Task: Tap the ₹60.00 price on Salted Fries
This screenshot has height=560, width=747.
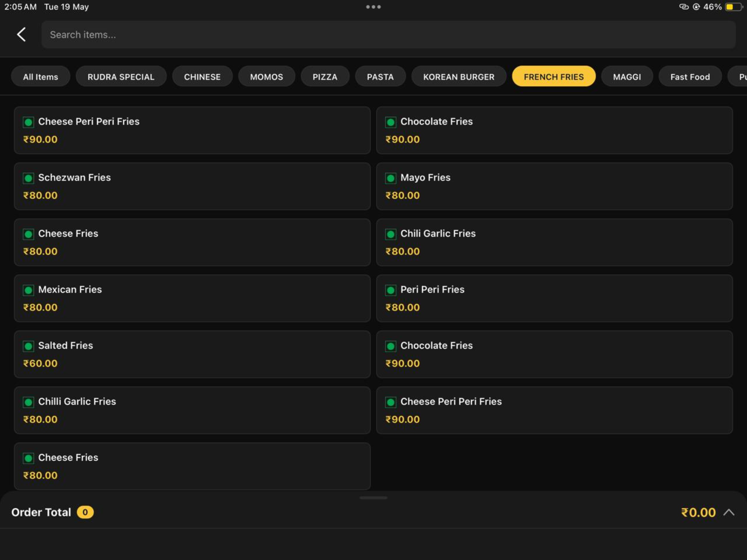Action: tap(40, 363)
